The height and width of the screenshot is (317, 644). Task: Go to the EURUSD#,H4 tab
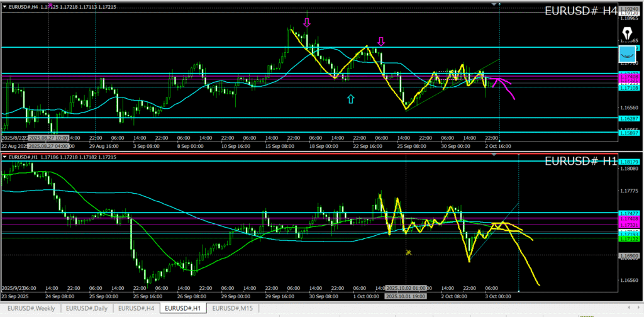point(137,308)
